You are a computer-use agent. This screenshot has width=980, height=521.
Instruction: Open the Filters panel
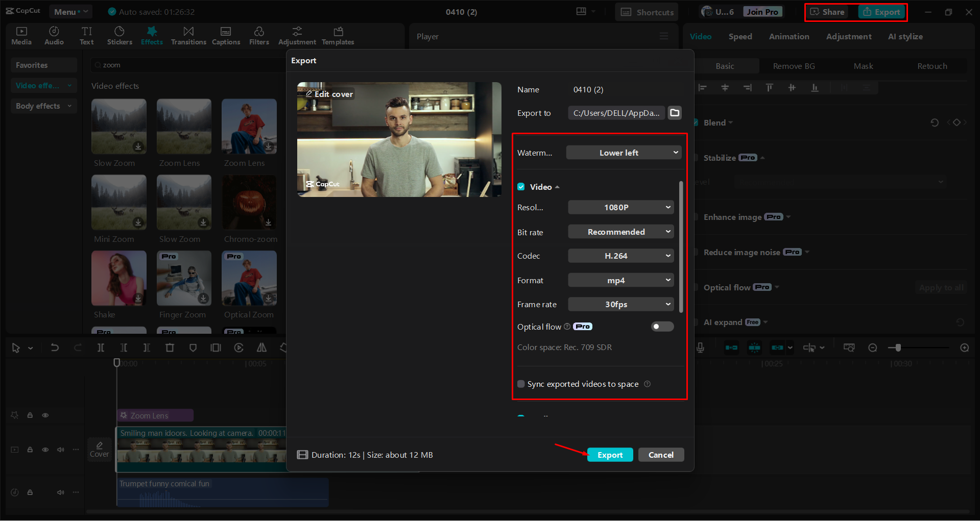coord(259,35)
